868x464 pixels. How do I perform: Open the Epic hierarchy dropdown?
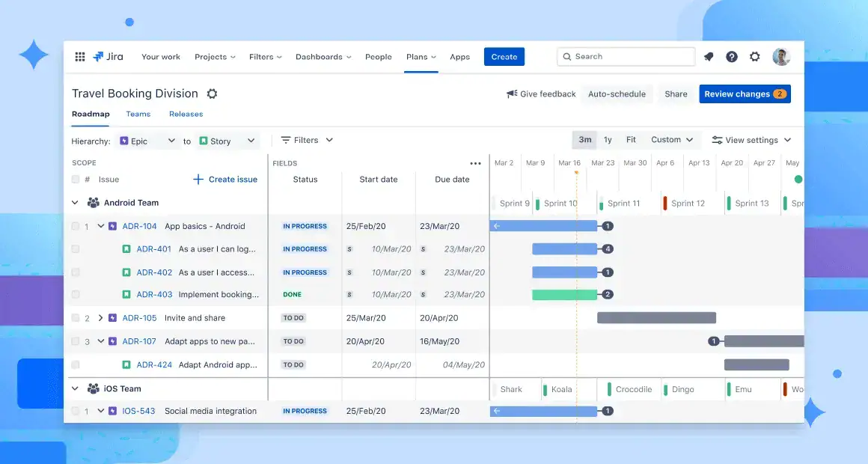147,141
